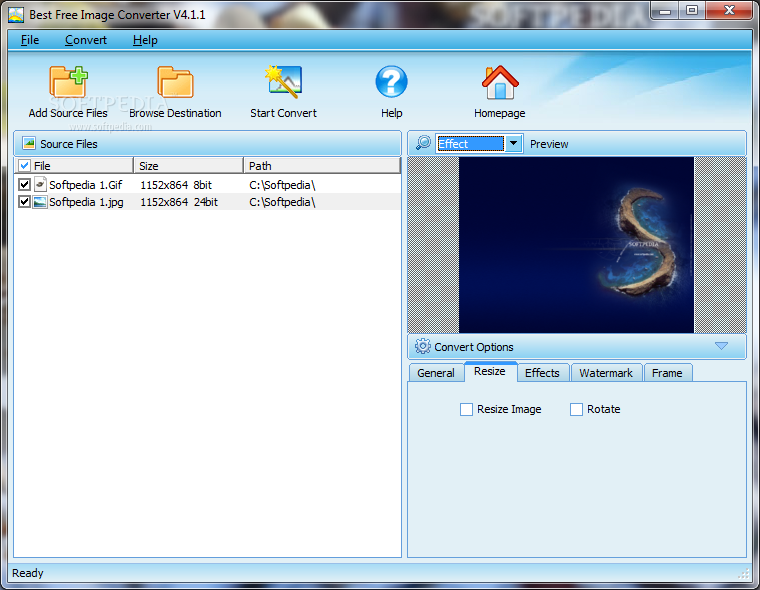Click the Ready status bar text
Image resolution: width=760 pixels, height=590 pixels.
point(28,573)
